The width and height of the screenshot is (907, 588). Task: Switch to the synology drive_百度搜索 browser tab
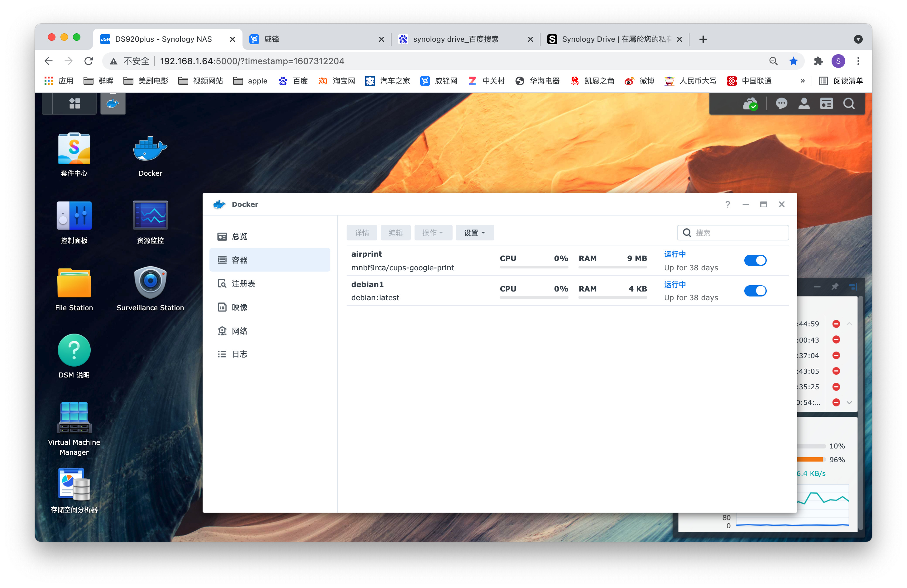pyautogui.click(x=456, y=39)
